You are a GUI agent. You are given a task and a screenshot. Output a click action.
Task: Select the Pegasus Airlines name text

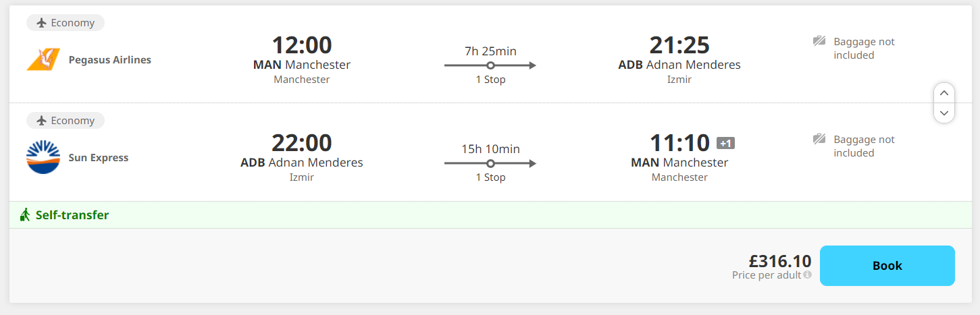(x=110, y=60)
